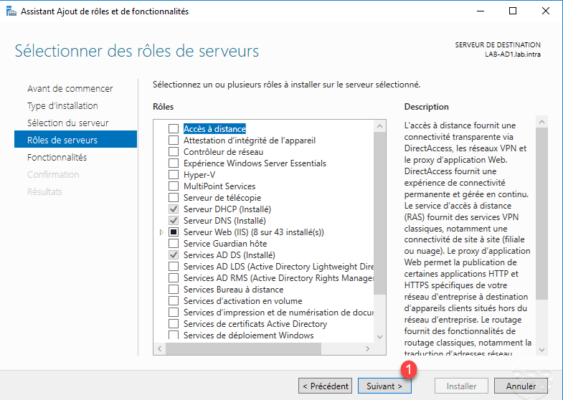This screenshot has width=563, height=400.
Task: Select Avant de commencer in sidebar
Action: click(70, 89)
